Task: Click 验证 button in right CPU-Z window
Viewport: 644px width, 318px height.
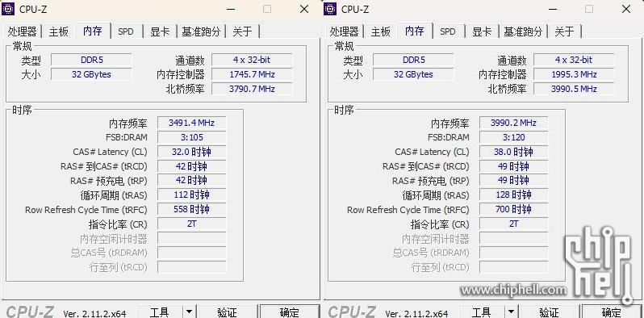Action: click(549, 312)
